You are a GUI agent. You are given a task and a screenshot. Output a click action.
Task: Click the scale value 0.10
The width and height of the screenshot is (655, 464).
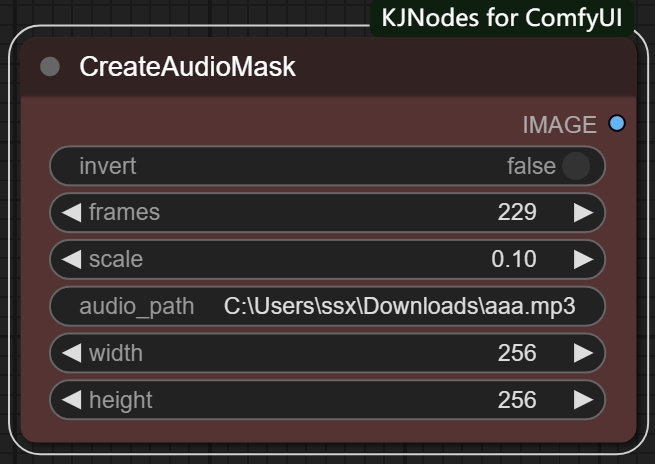(x=514, y=260)
